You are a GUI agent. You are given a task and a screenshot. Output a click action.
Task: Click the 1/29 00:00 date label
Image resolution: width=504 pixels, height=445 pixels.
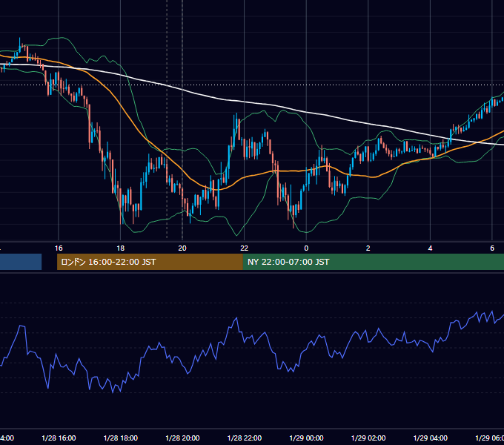click(x=306, y=438)
